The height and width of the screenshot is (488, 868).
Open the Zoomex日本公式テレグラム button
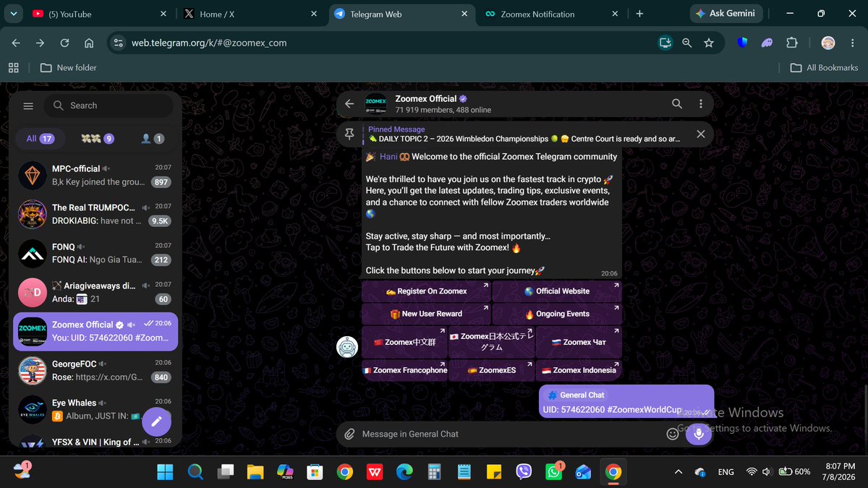click(492, 342)
